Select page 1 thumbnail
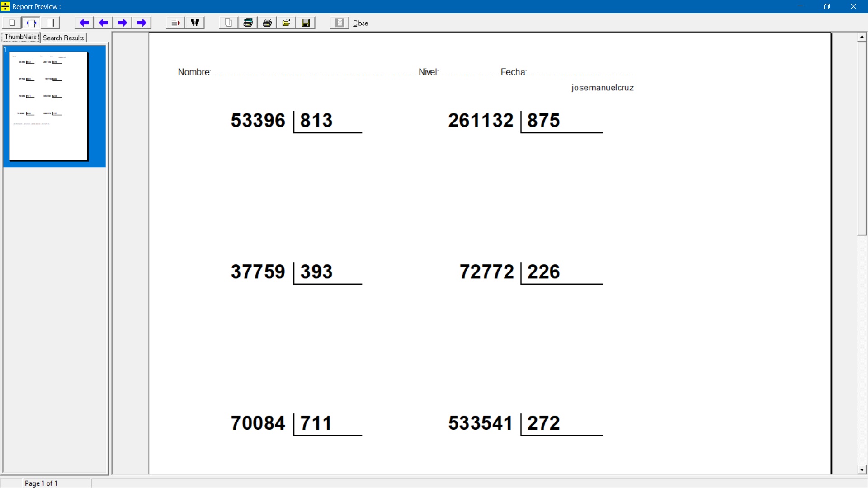The image size is (868, 488). (49, 106)
